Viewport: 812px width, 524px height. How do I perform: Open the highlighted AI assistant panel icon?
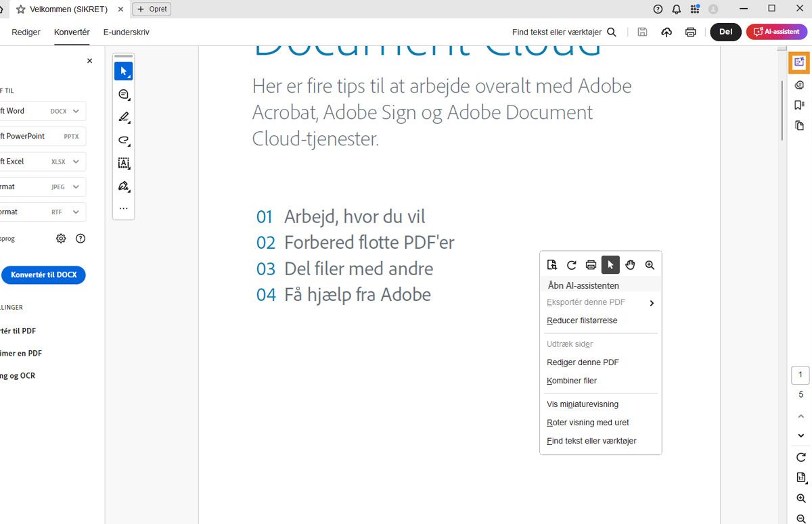pos(799,62)
